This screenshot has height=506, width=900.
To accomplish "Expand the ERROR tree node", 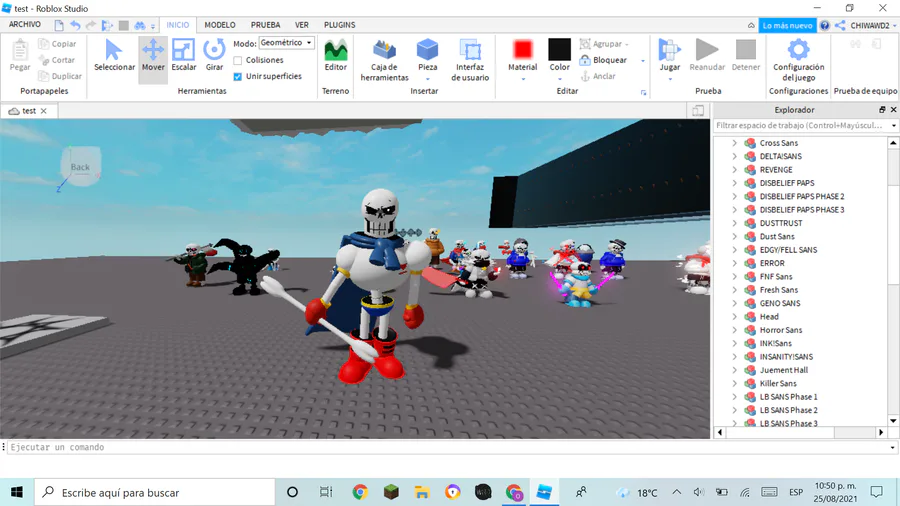I will coord(734,263).
